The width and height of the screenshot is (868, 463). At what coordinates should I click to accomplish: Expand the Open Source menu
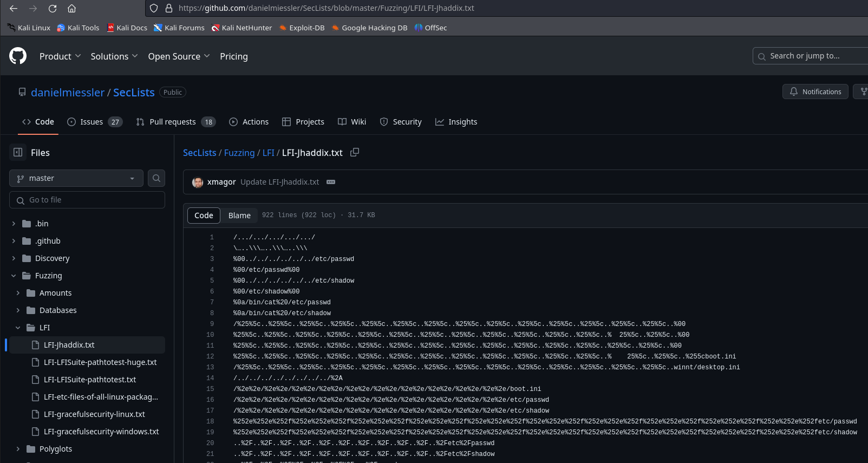click(x=179, y=56)
